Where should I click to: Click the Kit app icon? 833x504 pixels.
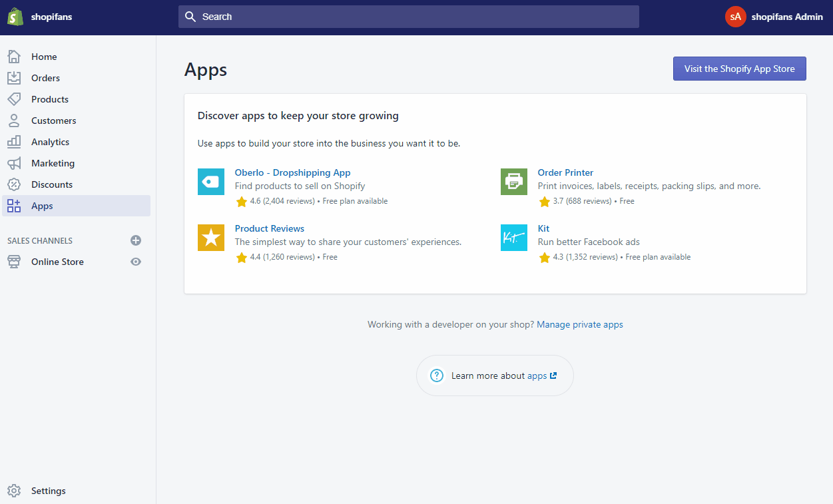[x=514, y=238]
